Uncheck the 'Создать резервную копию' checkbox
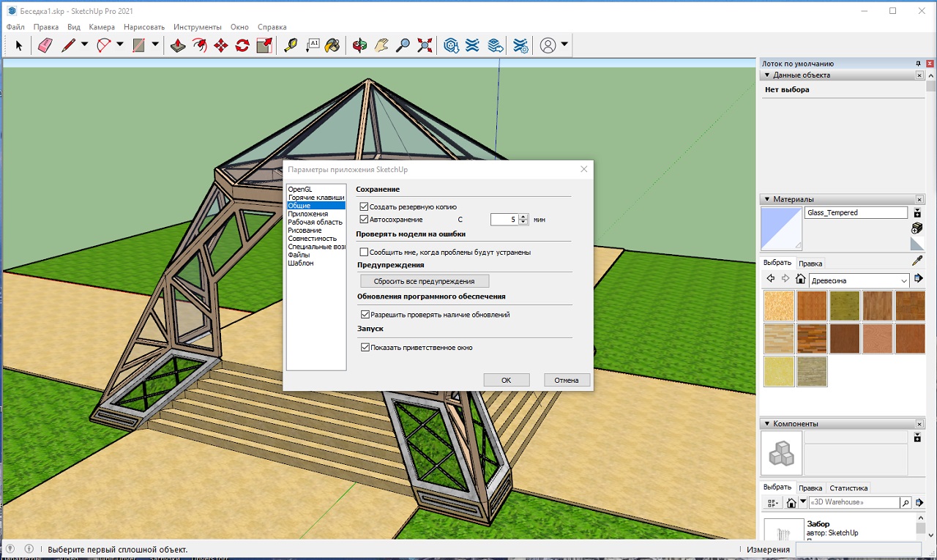This screenshot has width=937, height=560. [x=365, y=207]
